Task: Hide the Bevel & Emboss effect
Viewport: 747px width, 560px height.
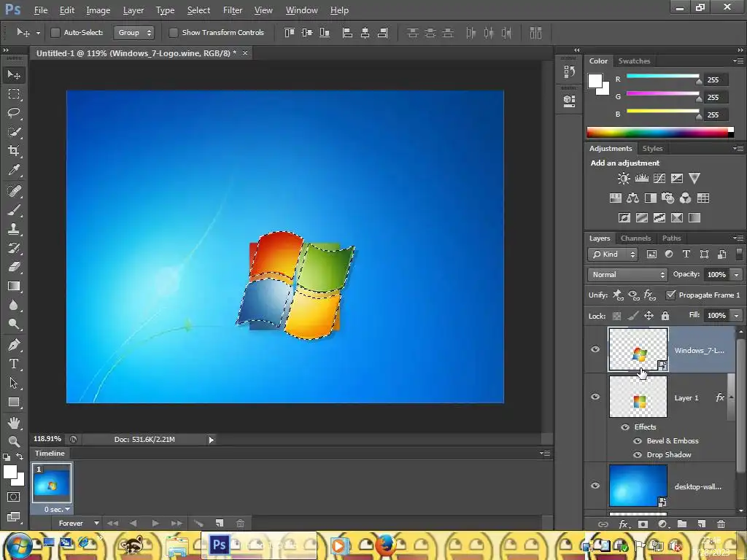Action: pyautogui.click(x=637, y=441)
